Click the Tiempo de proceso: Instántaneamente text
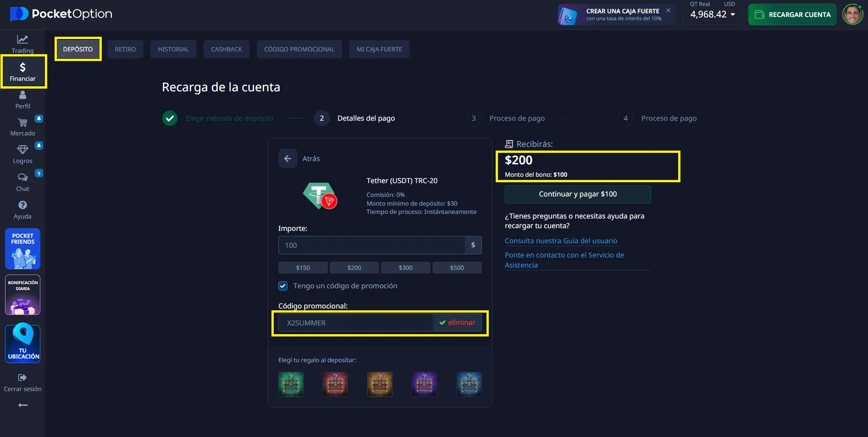 421,212
